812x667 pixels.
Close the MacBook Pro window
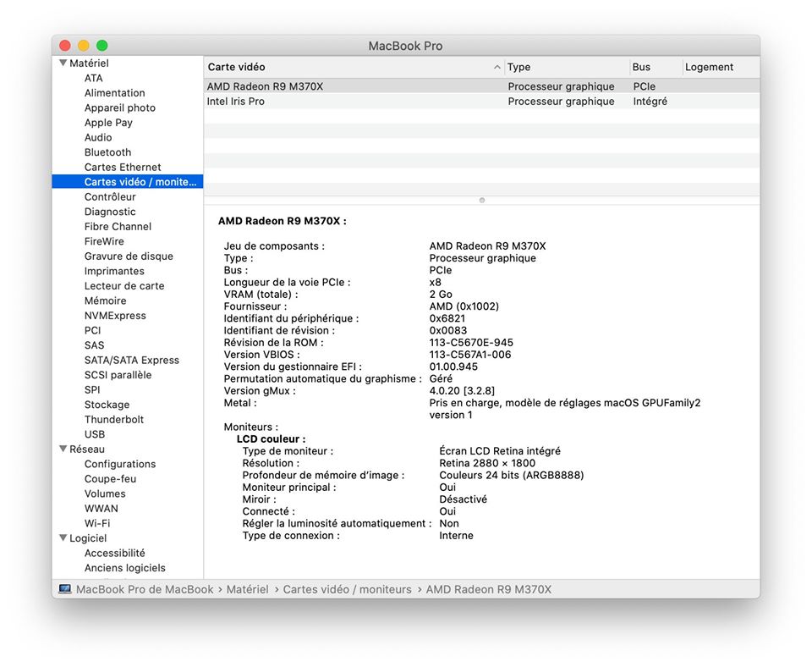[x=65, y=46]
